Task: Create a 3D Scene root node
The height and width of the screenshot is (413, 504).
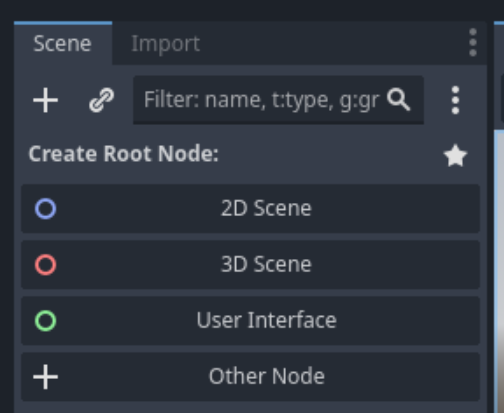Action: coord(251,265)
